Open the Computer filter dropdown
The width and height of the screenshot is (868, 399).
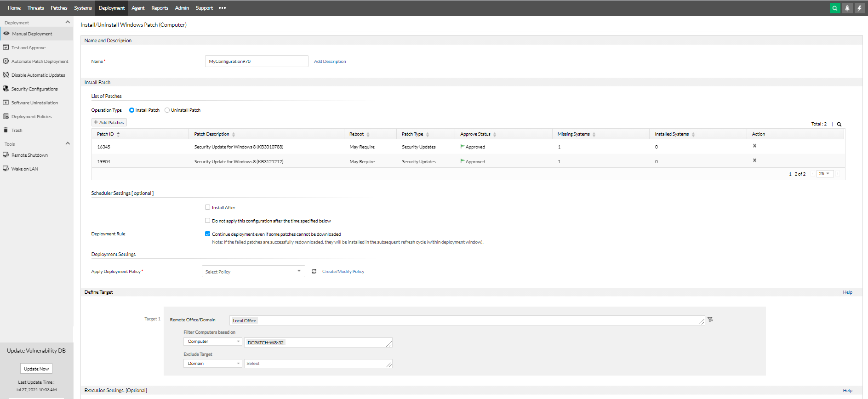(x=212, y=342)
